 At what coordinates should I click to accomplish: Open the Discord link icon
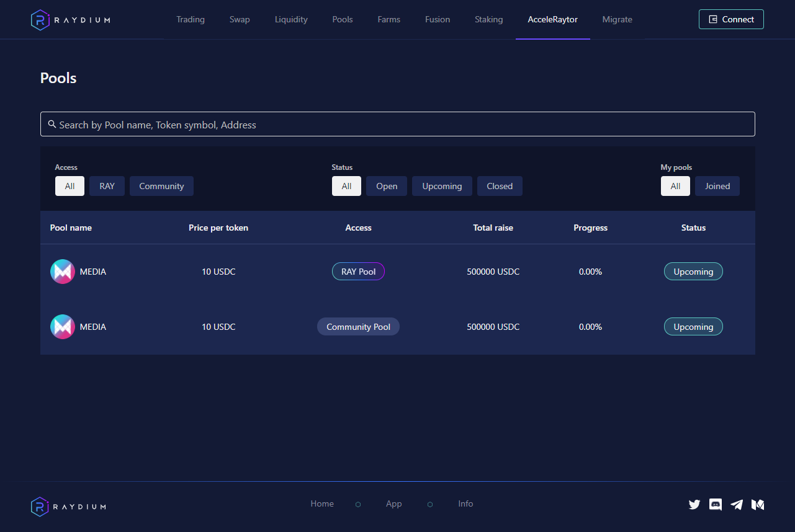tap(716, 505)
